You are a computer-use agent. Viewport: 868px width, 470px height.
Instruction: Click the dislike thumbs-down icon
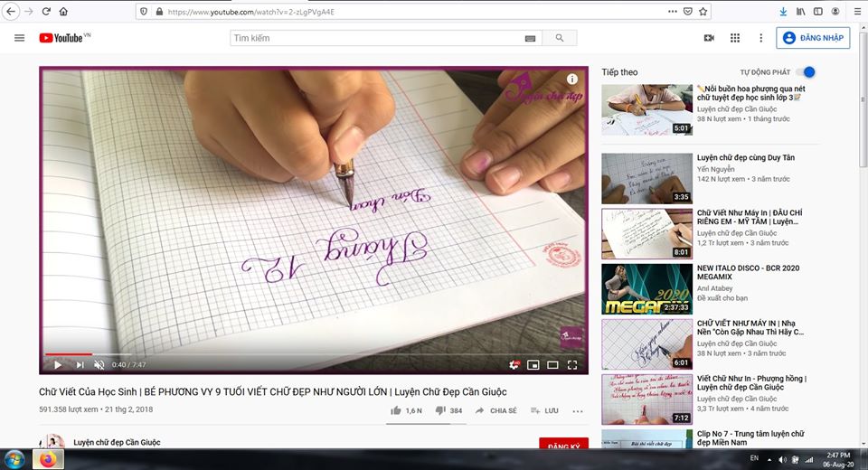tap(440, 410)
